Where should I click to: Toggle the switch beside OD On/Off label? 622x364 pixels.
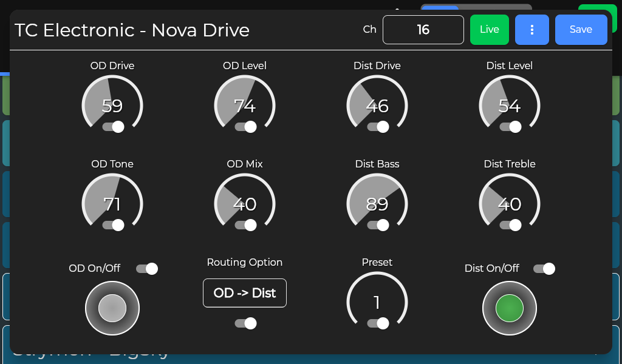point(147,269)
